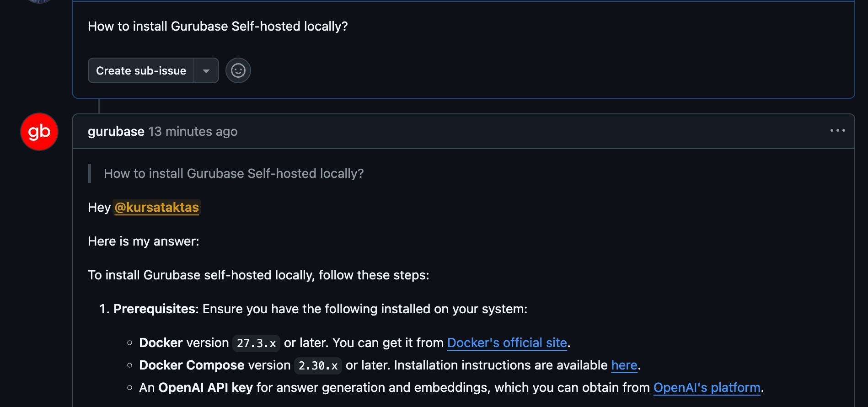Visit OpenAI's platform link
868x407 pixels.
point(707,387)
